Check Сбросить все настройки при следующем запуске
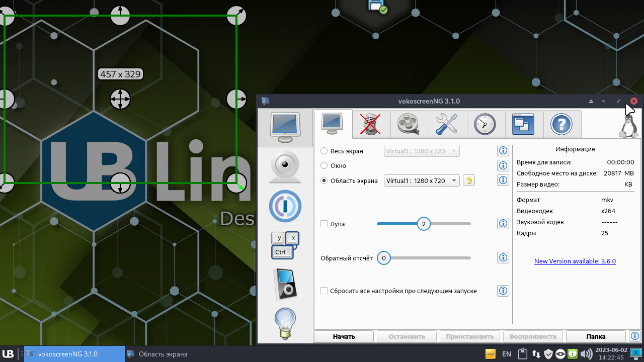This screenshot has height=362, width=644. click(324, 291)
